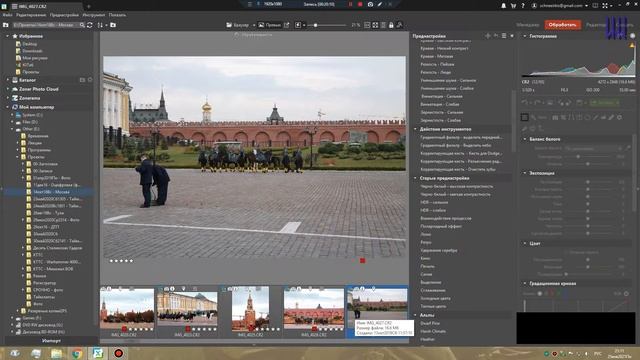Click the lock icon in preview toolbar
Image resolution: width=640 pixels, height=360 pixels.
(391, 25)
